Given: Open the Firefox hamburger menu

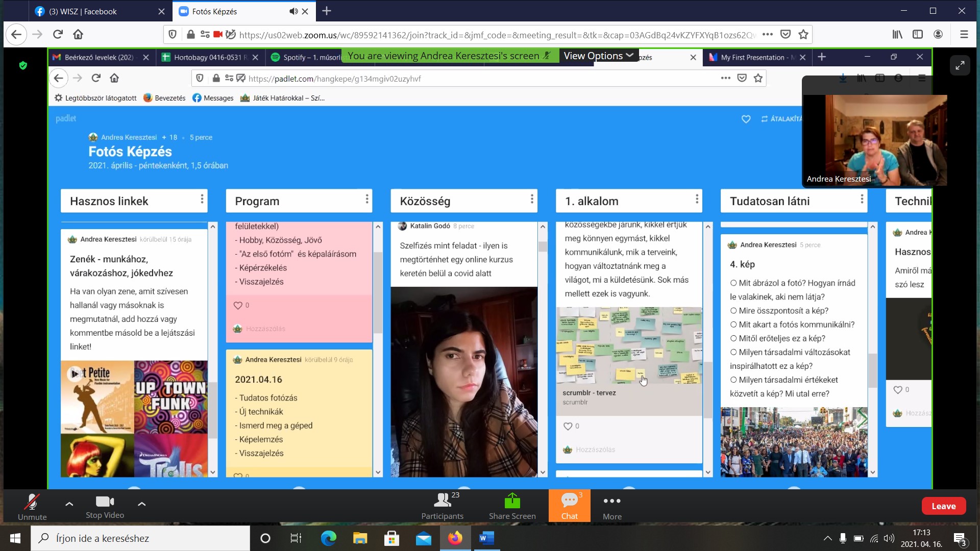Looking at the screenshot, I should [964, 34].
